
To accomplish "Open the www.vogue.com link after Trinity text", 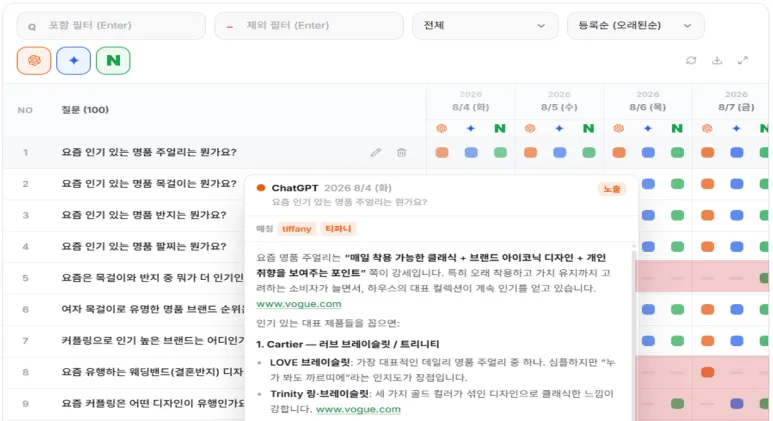I will point(358,409).
